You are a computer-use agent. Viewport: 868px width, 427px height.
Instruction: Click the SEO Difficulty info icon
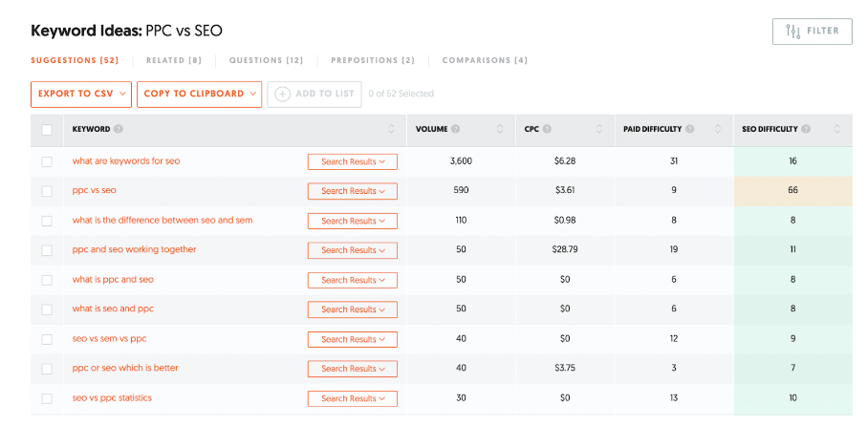[x=806, y=129]
